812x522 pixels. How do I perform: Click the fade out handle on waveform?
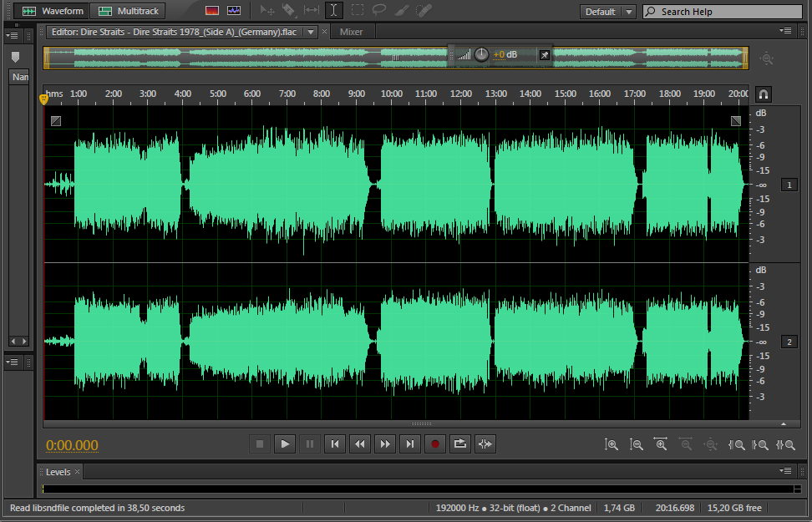(736, 120)
